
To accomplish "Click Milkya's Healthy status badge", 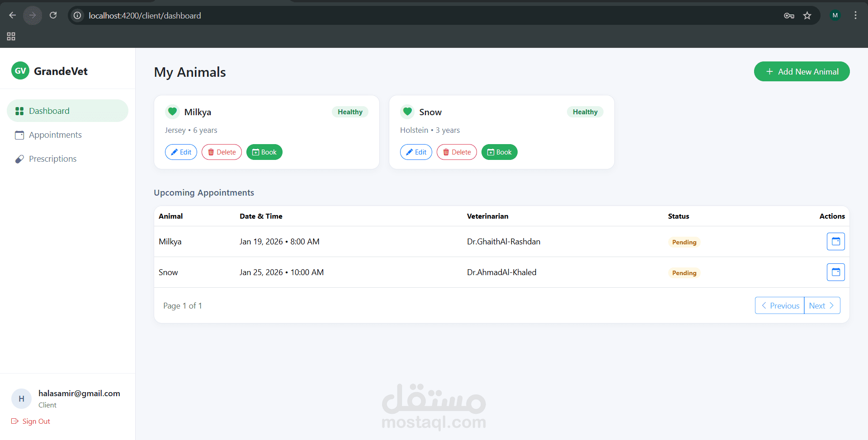I will (x=350, y=112).
